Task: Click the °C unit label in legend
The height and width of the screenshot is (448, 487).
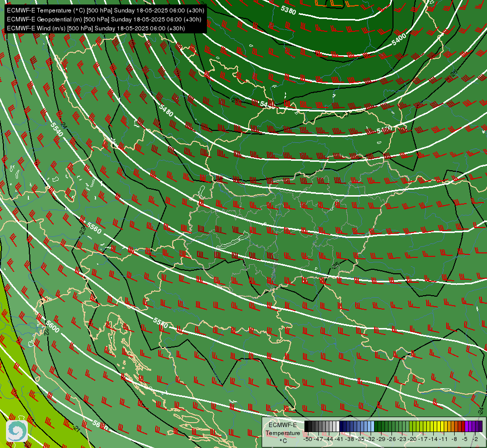Action: click(x=283, y=441)
